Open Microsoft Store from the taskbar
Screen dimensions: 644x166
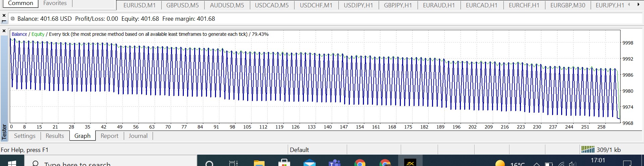[284, 163]
